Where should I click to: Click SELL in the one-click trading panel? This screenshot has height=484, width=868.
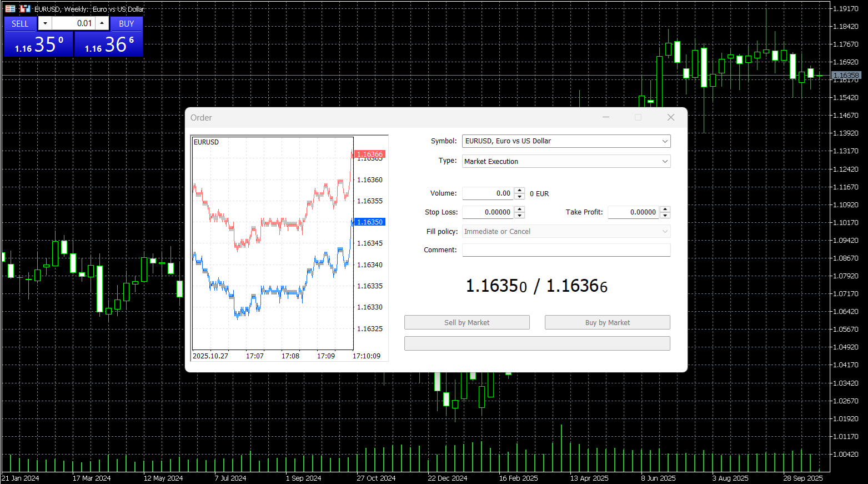click(x=20, y=24)
